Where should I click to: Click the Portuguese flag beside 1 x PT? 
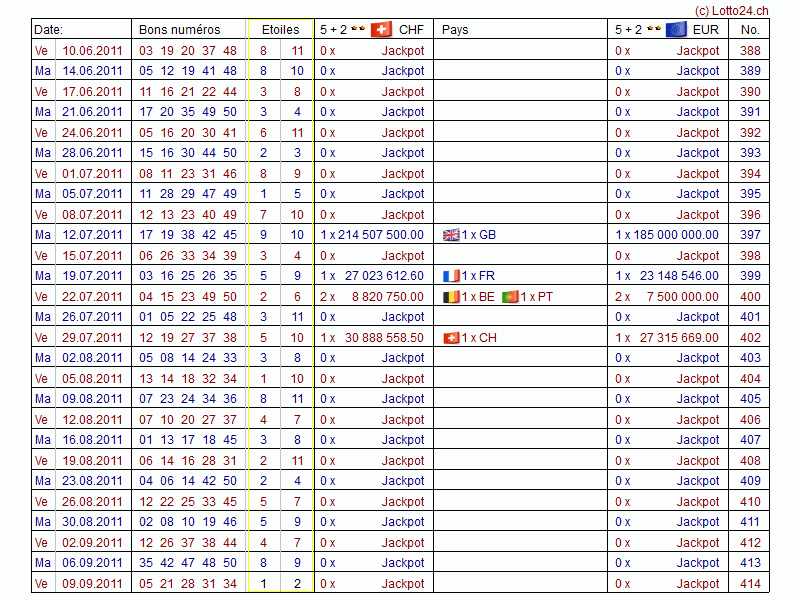510,297
